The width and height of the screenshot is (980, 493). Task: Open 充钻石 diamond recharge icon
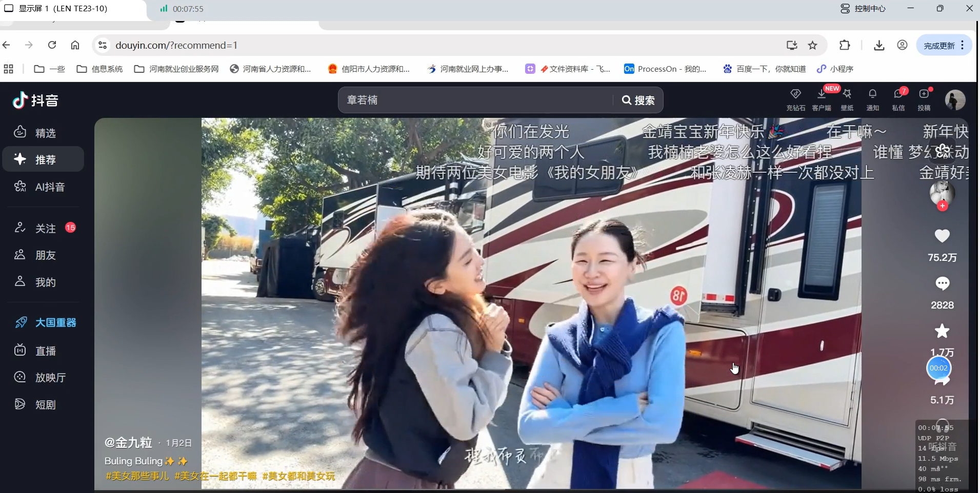point(795,99)
